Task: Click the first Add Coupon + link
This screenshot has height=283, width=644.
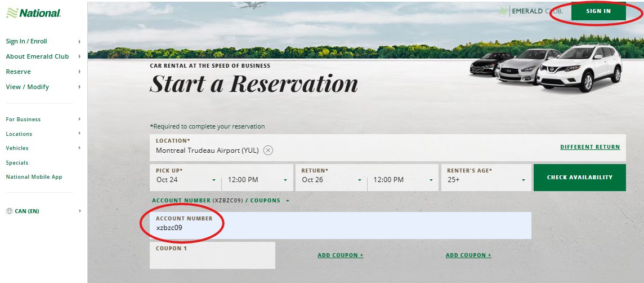Action: click(x=341, y=255)
